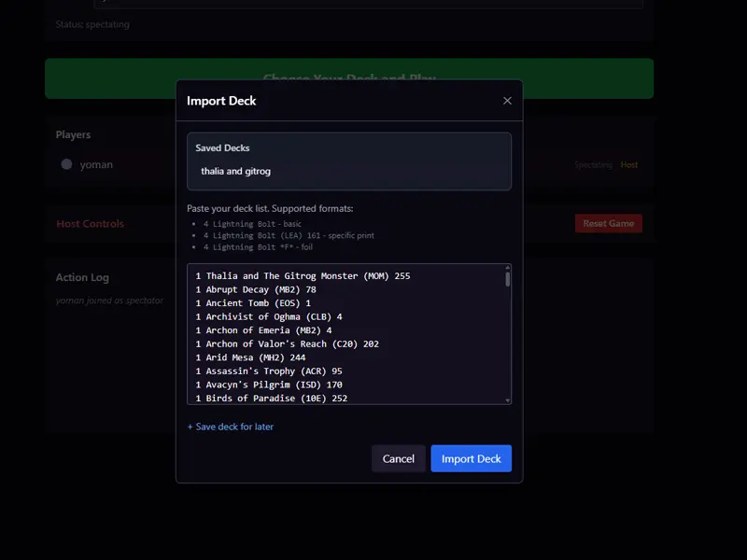Click line 'Ancient Tomb (EOS) 1'

[253, 302]
